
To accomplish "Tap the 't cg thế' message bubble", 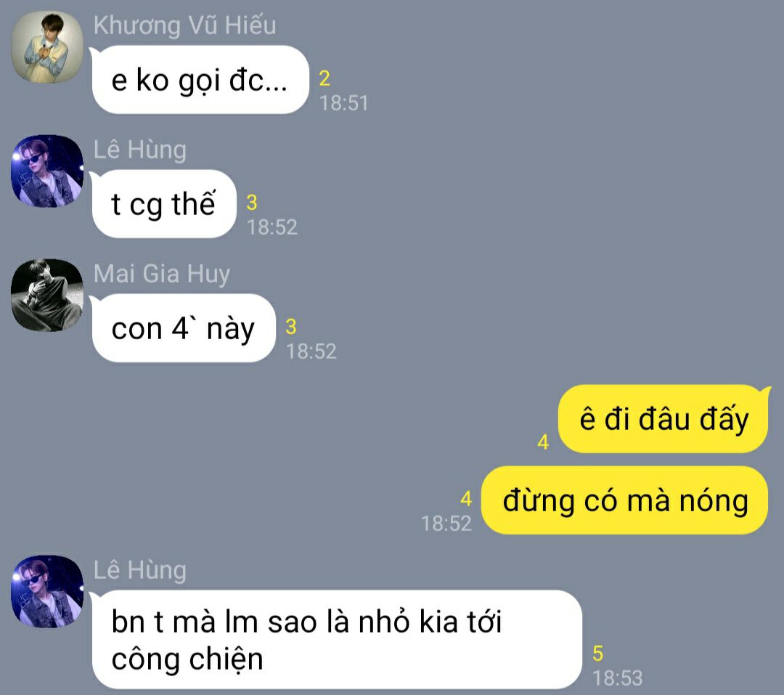I will tap(164, 204).
